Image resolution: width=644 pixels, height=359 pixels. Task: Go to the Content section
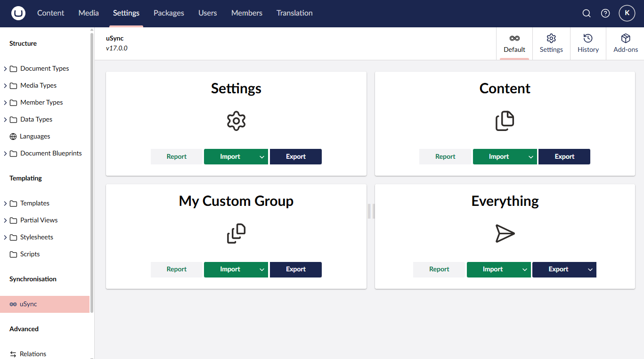point(51,13)
